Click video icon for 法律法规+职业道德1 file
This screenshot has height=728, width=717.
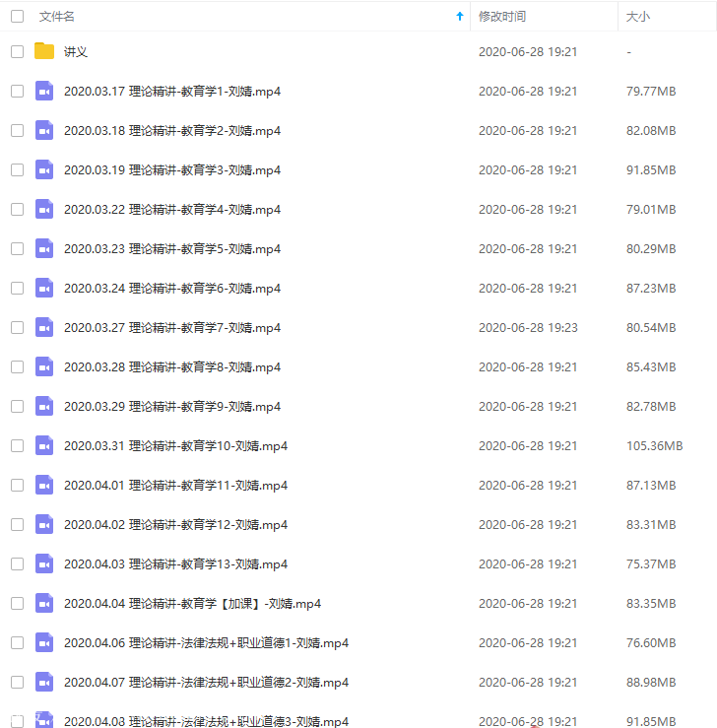coord(44,643)
